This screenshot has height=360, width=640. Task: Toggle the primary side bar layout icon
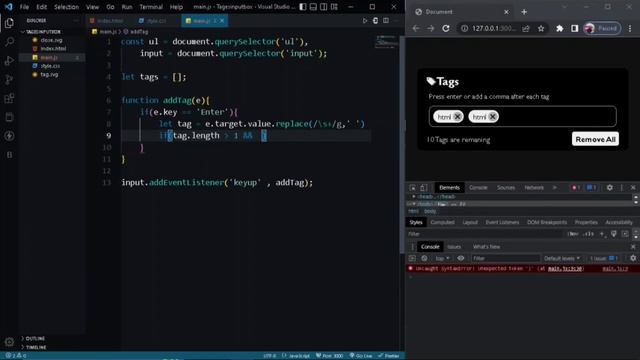(x=303, y=7)
